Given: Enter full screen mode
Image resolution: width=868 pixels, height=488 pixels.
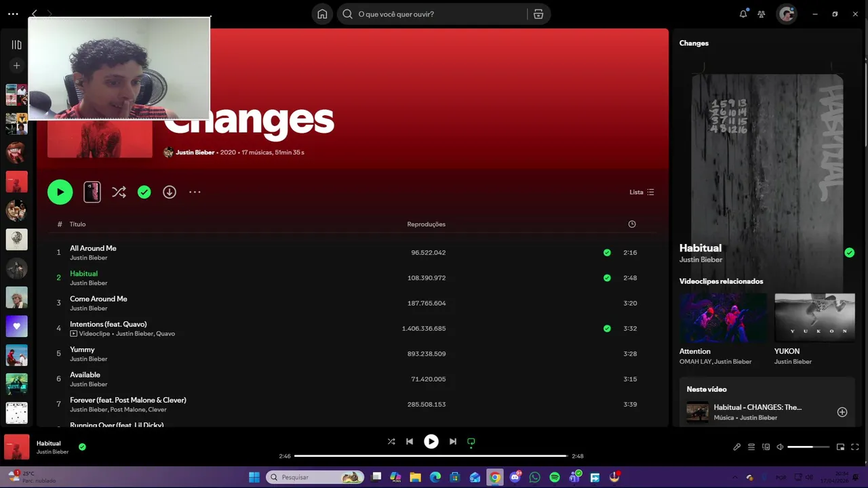Looking at the screenshot, I should [855, 447].
